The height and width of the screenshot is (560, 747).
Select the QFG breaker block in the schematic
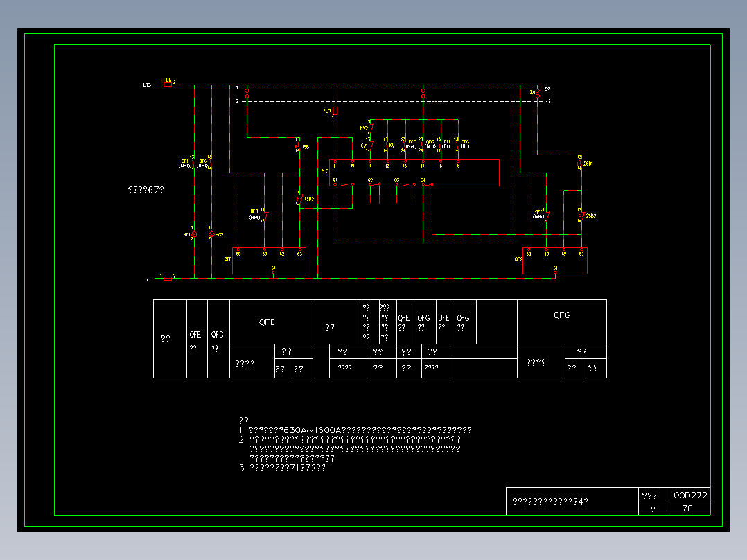[x=555, y=261]
